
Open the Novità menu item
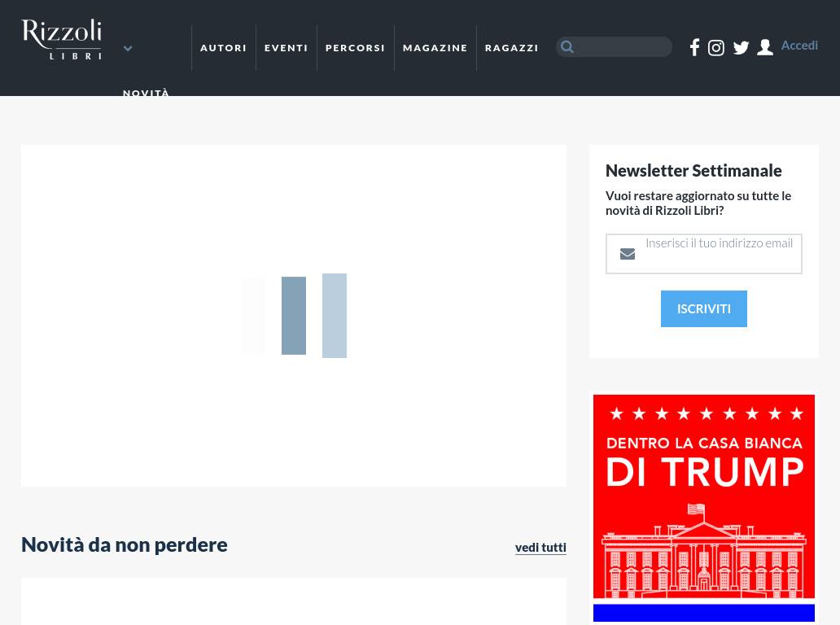(x=147, y=93)
